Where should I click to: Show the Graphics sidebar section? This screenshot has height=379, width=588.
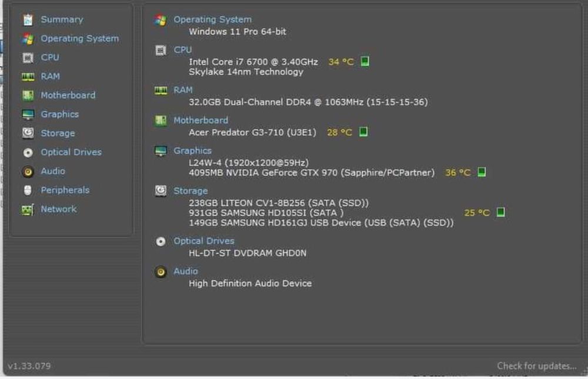tap(59, 115)
